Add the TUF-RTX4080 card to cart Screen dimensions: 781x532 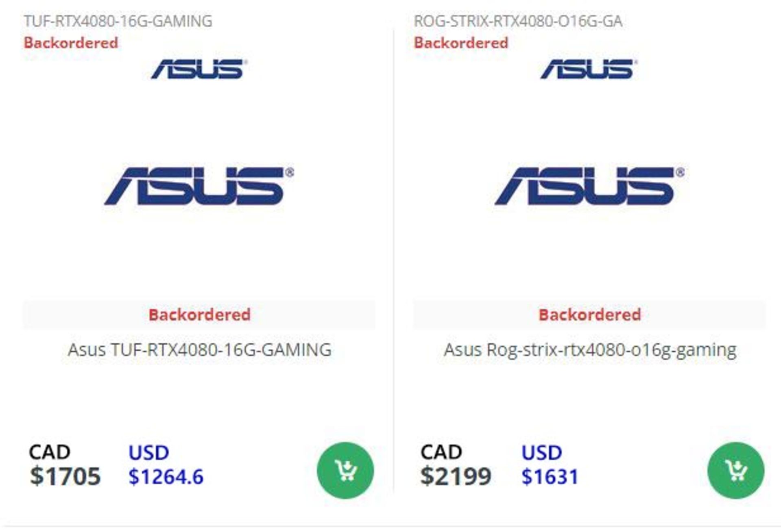coord(345,470)
